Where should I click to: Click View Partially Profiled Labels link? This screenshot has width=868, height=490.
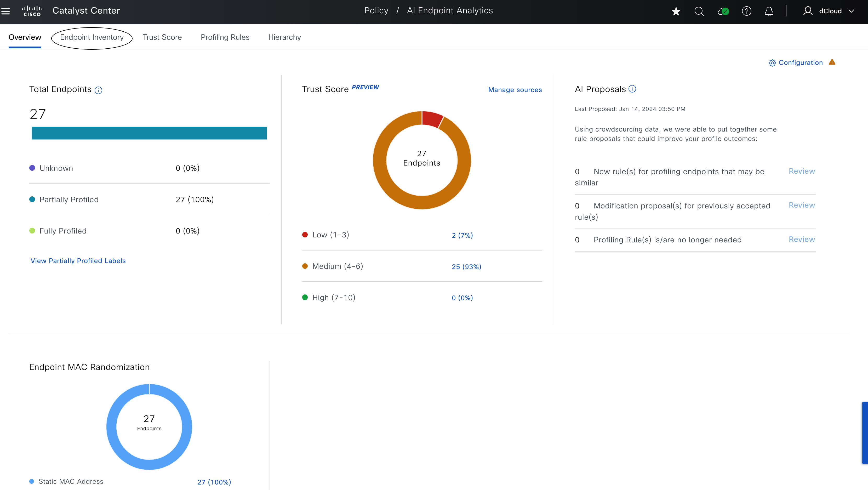(78, 261)
